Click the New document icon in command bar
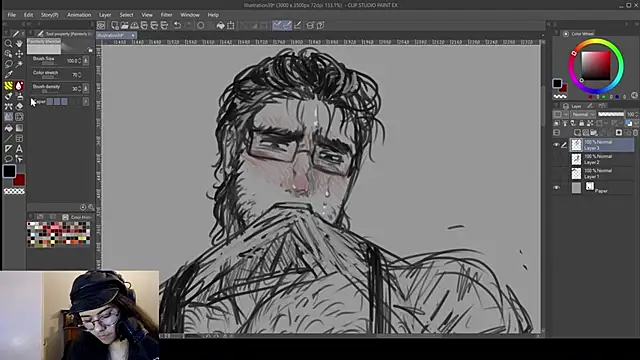640x360 pixels. (115, 25)
